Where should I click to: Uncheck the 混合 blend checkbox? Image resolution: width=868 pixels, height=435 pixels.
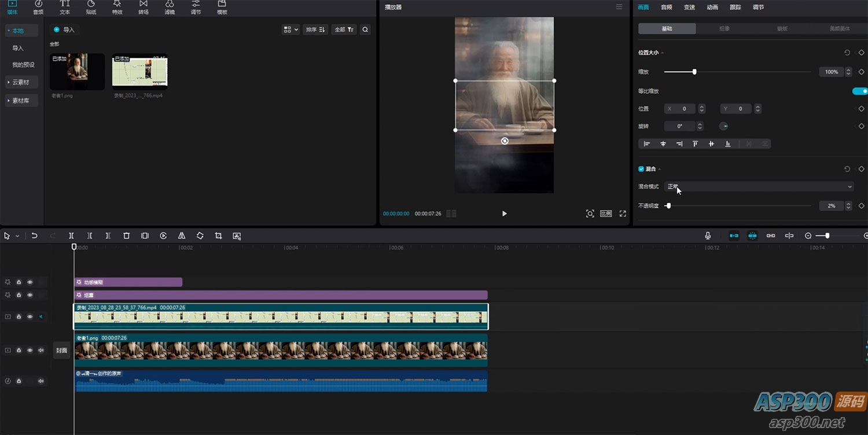click(x=641, y=169)
